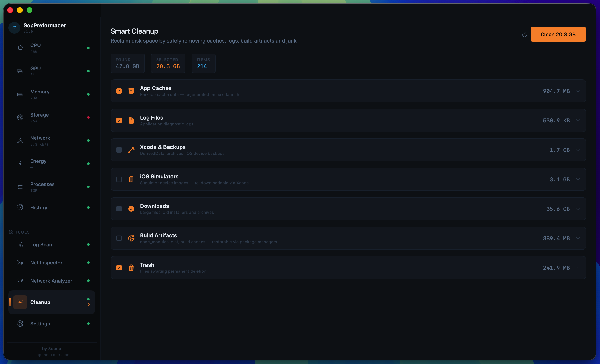Click the Energy status indicator dot
Screen dimensions: 600x364
point(88,164)
